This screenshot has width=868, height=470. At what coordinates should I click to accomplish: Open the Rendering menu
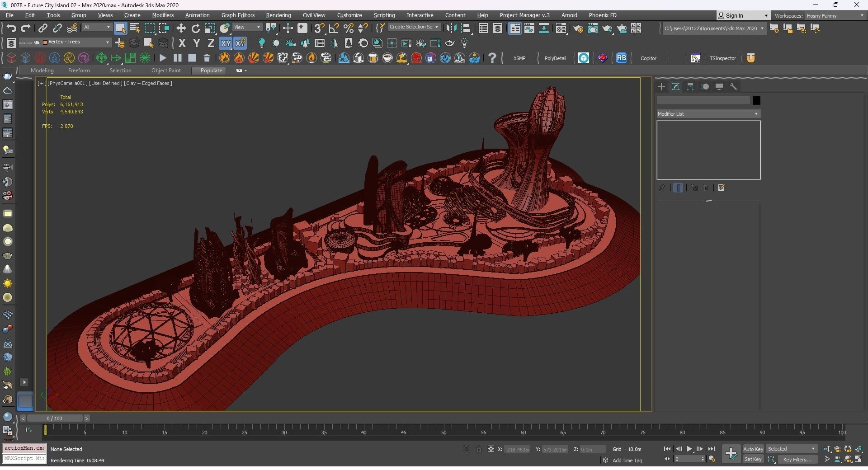[x=278, y=15]
